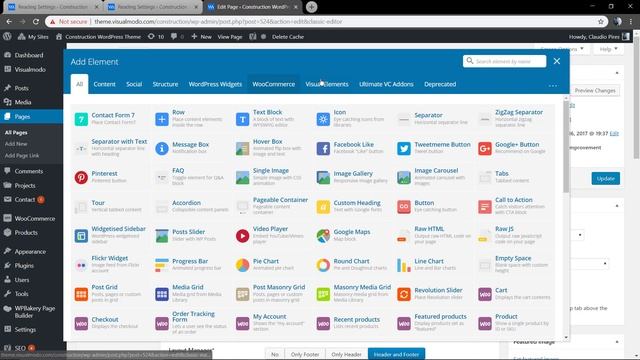The height and width of the screenshot is (360, 640).
Task: Choose the Only Footer layout option
Action: (x=305, y=354)
